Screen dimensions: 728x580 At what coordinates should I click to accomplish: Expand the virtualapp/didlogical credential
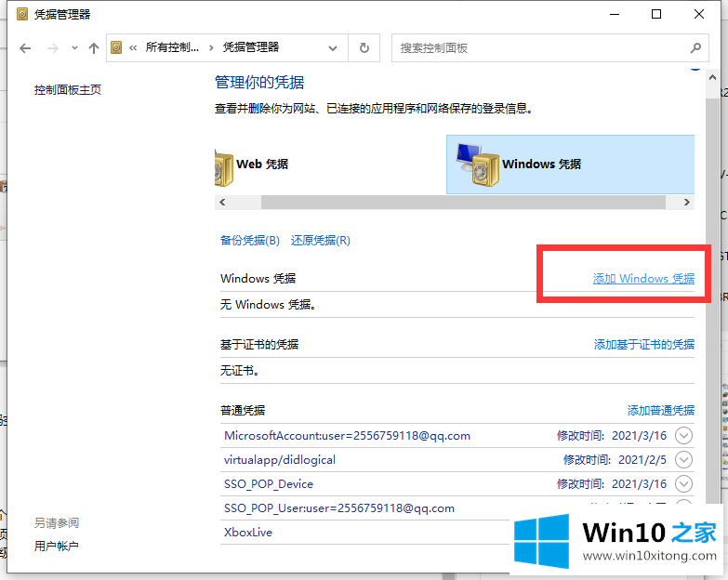tap(684, 459)
